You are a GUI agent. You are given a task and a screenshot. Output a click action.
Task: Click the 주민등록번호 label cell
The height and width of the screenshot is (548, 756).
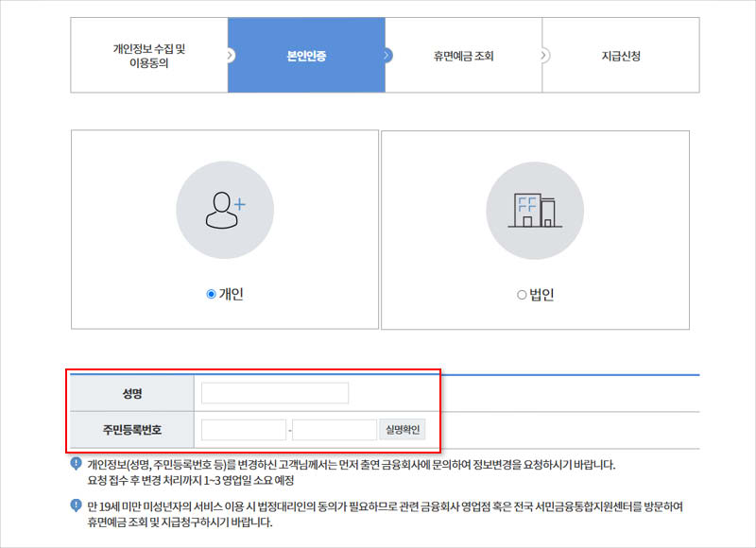pyautogui.click(x=134, y=428)
